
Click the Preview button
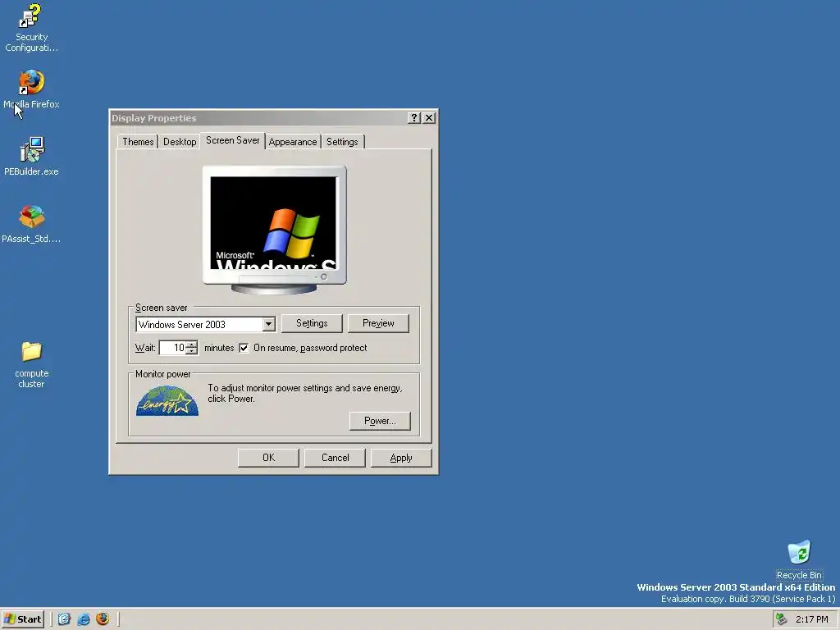click(378, 323)
